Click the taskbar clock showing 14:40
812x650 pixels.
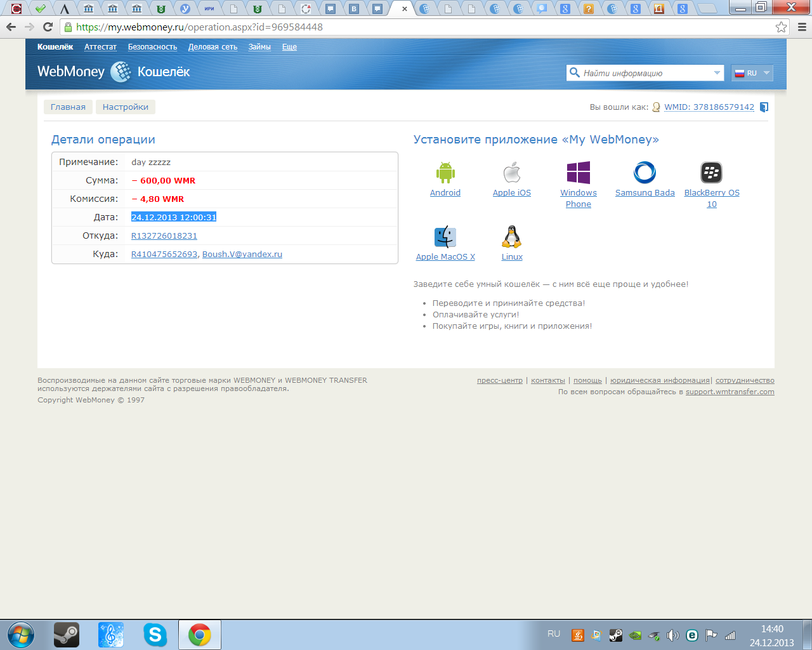click(772, 629)
